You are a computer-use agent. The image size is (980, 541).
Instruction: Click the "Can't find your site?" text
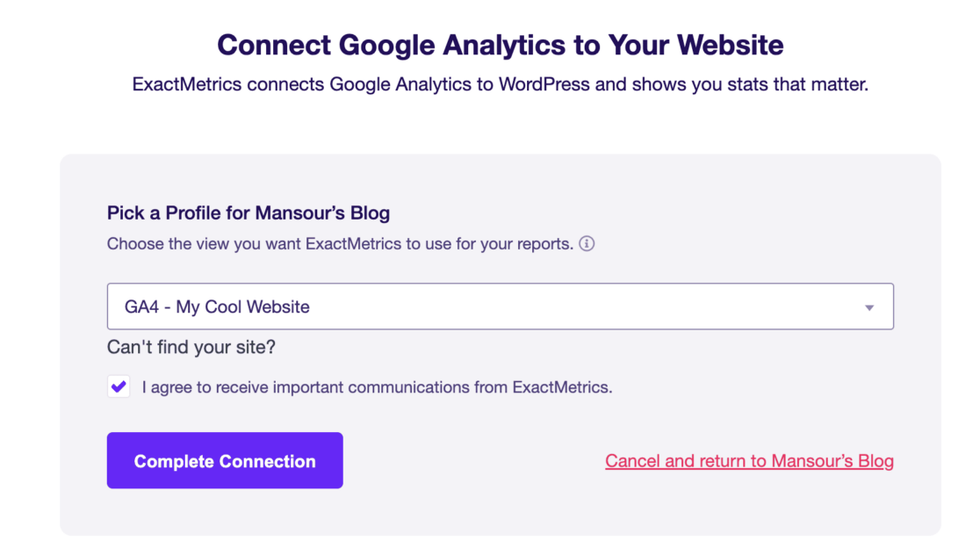pyautogui.click(x=191, y=347)
